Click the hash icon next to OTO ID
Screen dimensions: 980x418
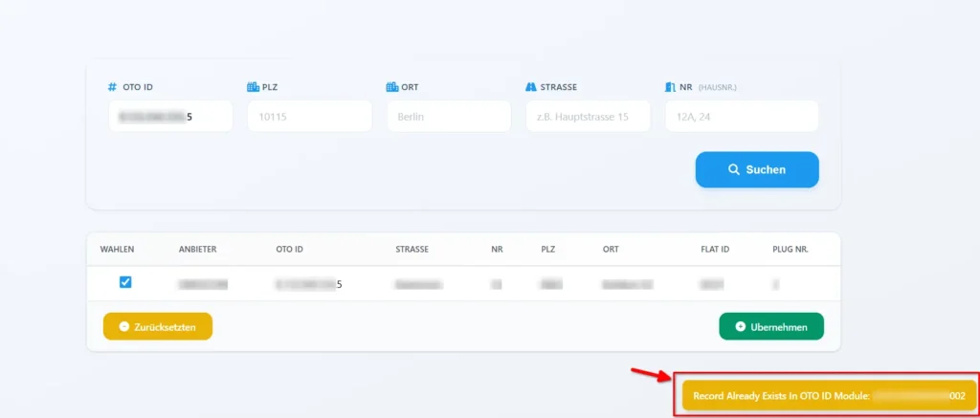pos(113,87)
